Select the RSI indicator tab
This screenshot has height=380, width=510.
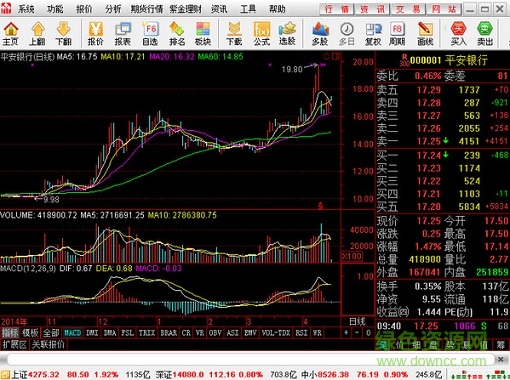301,333
